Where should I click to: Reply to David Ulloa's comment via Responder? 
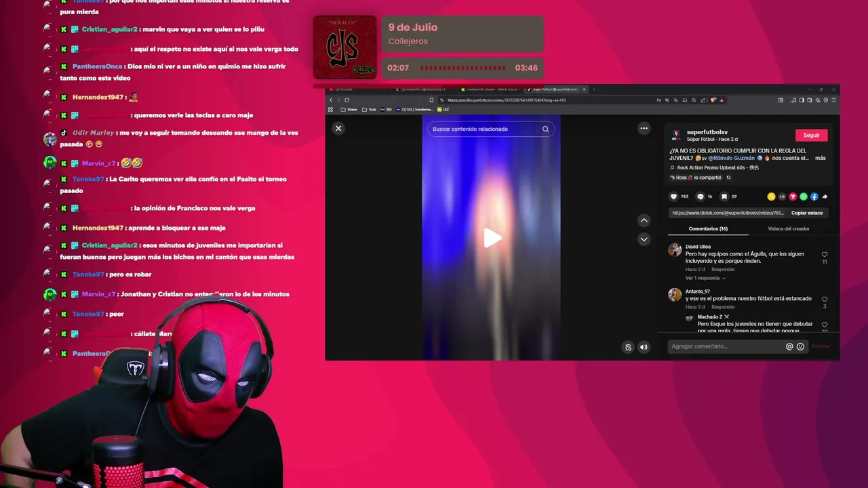[723, 269]
